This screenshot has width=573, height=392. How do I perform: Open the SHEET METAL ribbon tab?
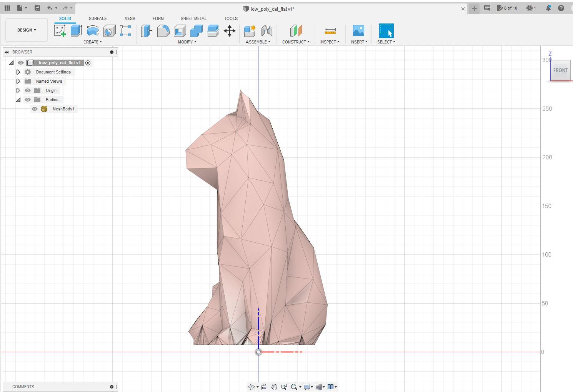coord(193,18)
